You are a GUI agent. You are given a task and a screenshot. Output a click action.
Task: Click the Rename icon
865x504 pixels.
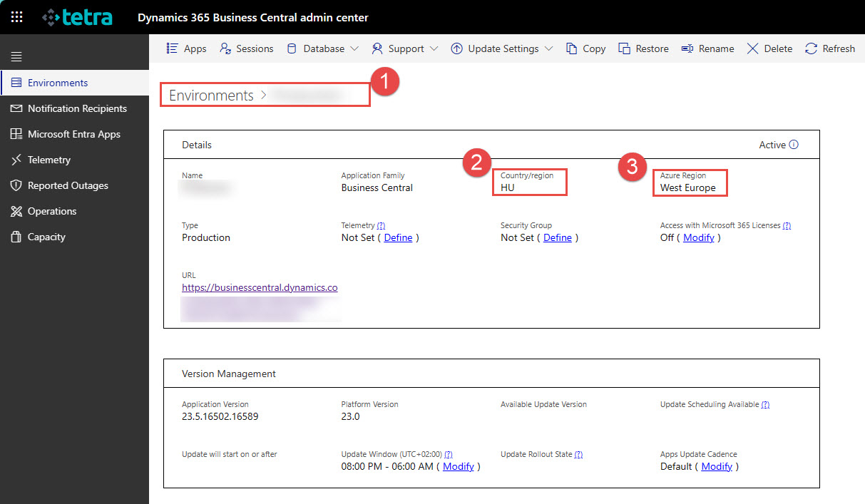click(x=687, y=48)
